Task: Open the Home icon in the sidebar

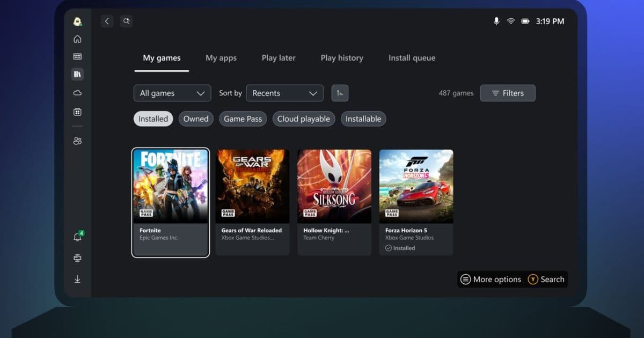Action: [x=77, y=39]
